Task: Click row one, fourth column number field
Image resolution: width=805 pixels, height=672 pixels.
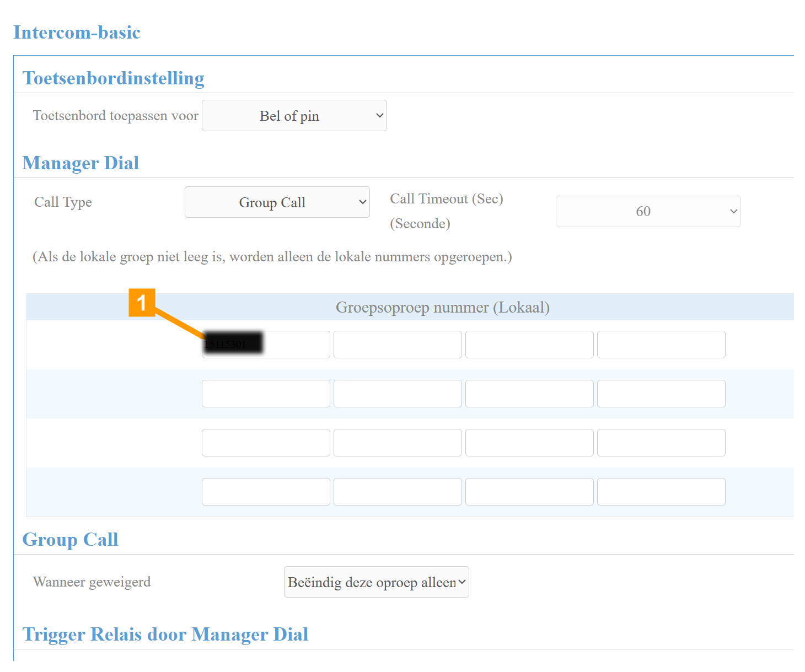Action: pyautogui.click(x=661, y=345)
